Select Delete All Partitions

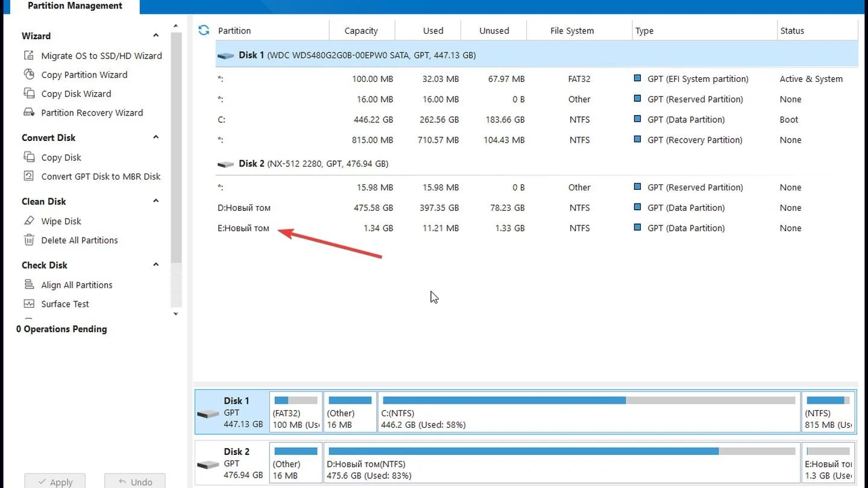(80, 240)
